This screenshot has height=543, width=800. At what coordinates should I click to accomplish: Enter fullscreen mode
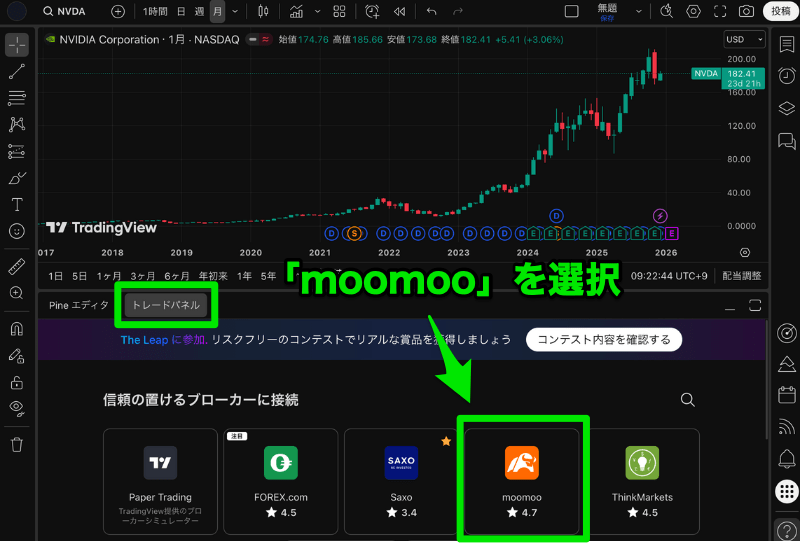point(720,12)
